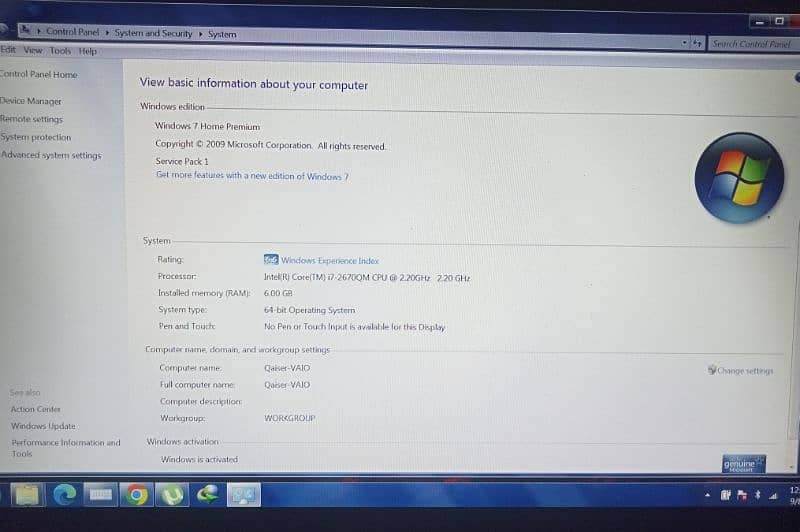Expand the arrow after System and Security
800x532 pixels.
(201, 34)
